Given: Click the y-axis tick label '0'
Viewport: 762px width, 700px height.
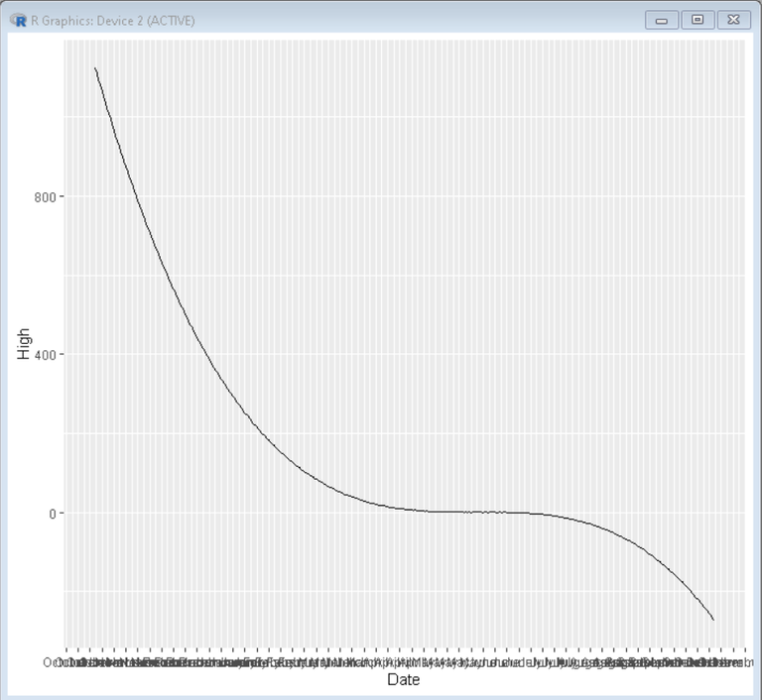Looking at the screenshot, I should point(53,514).
